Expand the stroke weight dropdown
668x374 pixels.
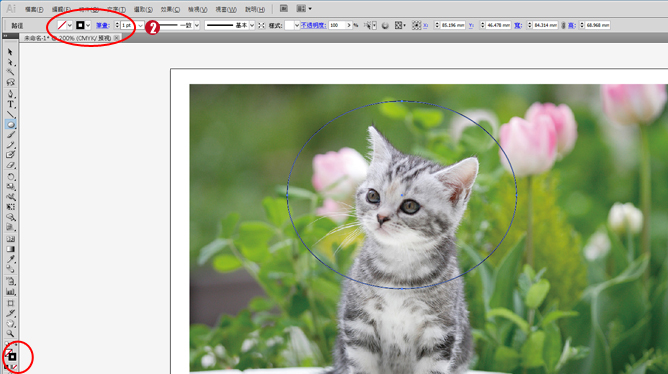pyautogui.click(x=140, y=26)
